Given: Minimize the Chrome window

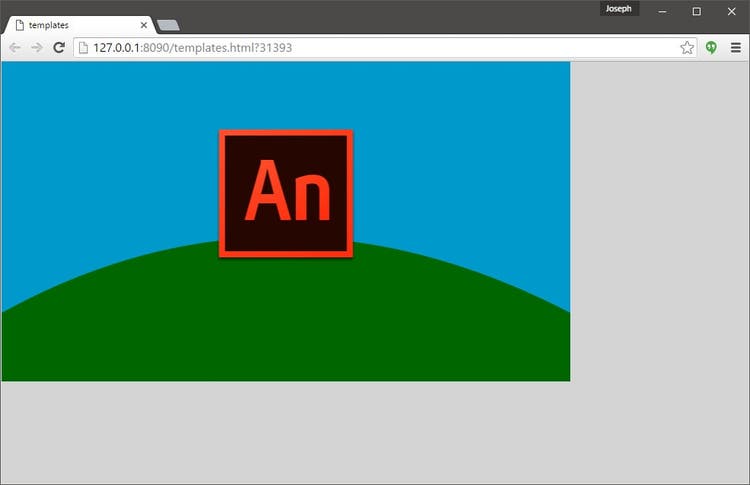Looking at the screenshot, I should pyautogui.click(x=662, y=10).
